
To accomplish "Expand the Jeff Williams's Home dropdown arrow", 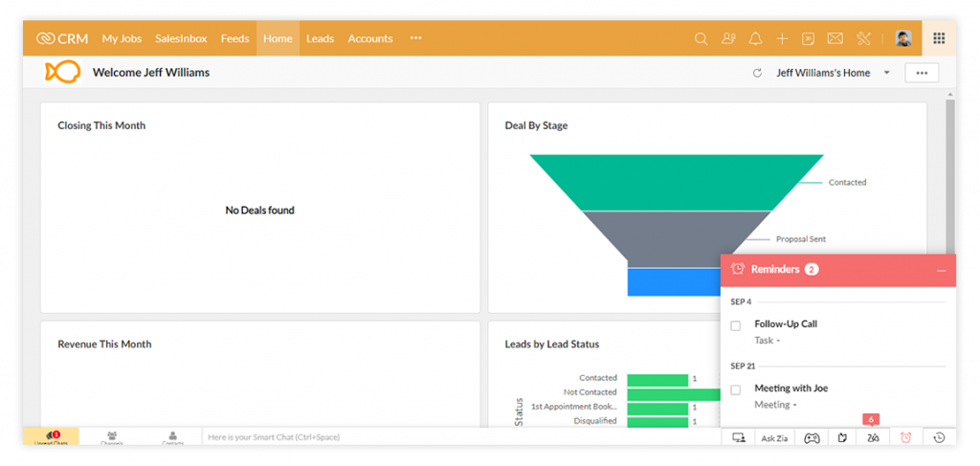I will pyautogui.click(x=886, y=73).
